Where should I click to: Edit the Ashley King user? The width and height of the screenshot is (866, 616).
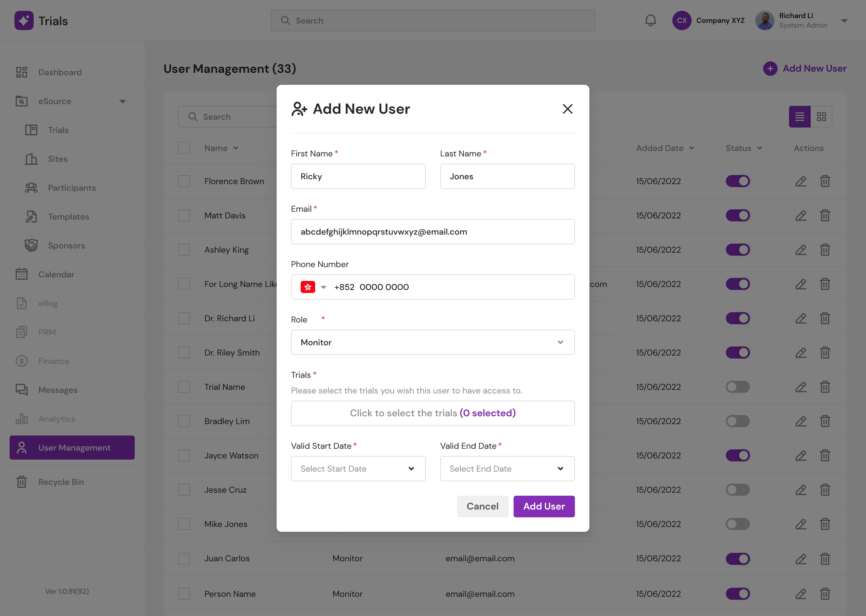(800, 250)
